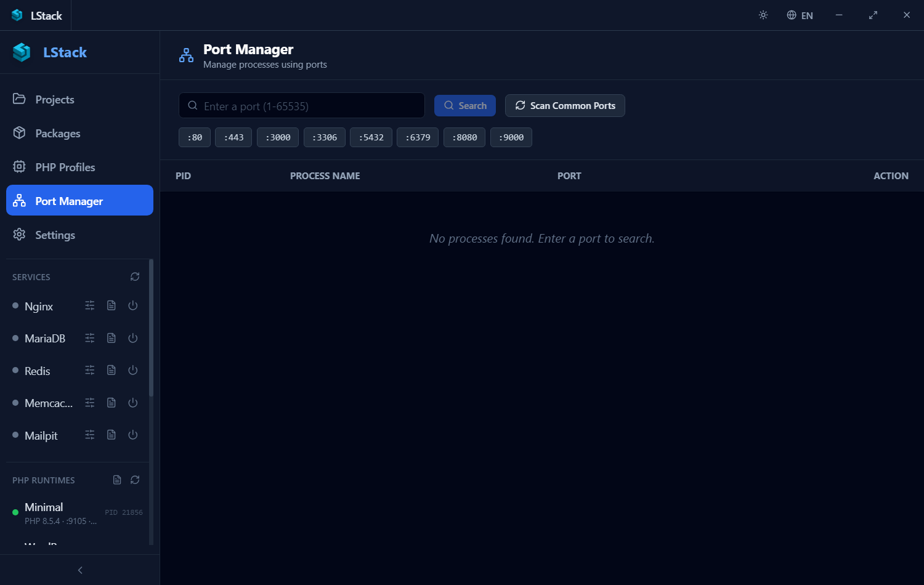Click the :9000 port chip
The image size is (924, 585).
511,137
